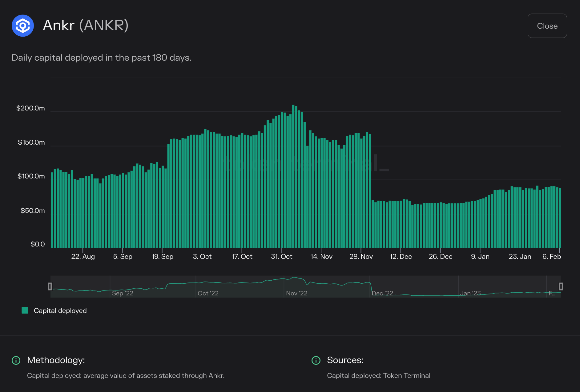The image size is (580, 392).
Task: Click the Ankr logo icon
Action: (x=22, y=26)
